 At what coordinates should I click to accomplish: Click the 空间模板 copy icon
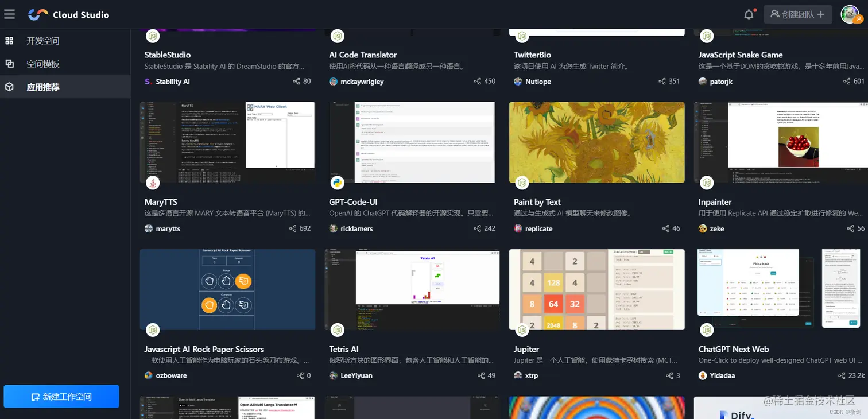coord(9,64)
